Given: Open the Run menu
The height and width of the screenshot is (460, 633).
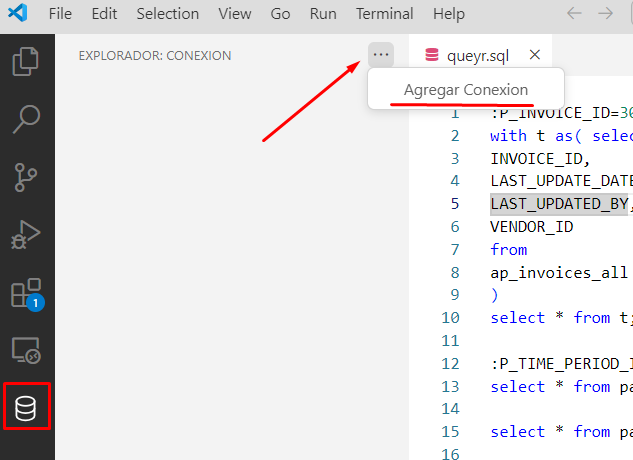Looking at the screenshot, I should (323, 14).
